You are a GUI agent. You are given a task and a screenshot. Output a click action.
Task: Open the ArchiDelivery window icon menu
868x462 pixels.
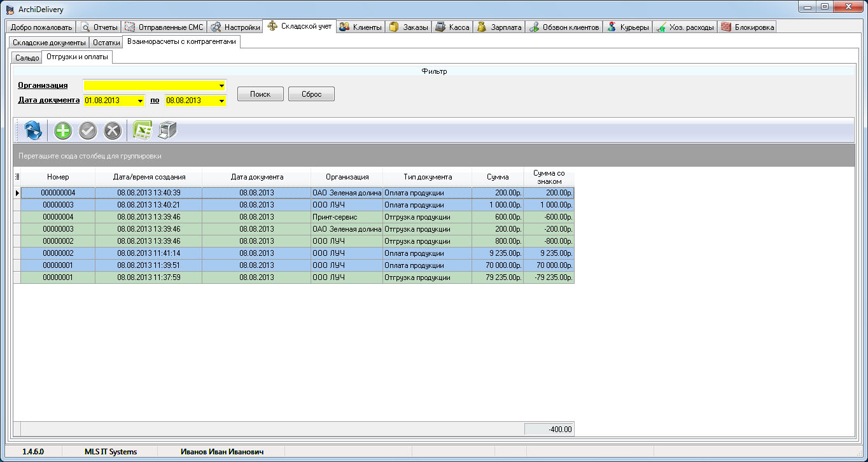10,9
